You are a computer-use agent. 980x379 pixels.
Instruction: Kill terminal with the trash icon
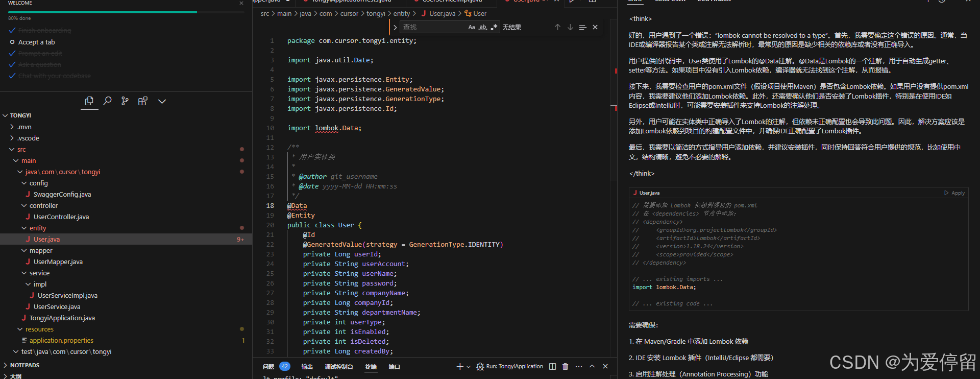(x=566, y=366)
